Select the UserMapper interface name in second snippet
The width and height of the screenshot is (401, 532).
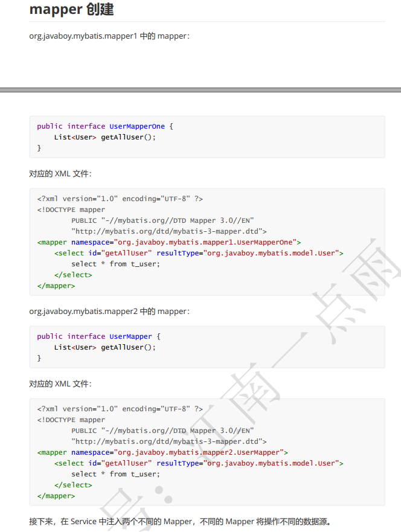[x=130, y=336]
